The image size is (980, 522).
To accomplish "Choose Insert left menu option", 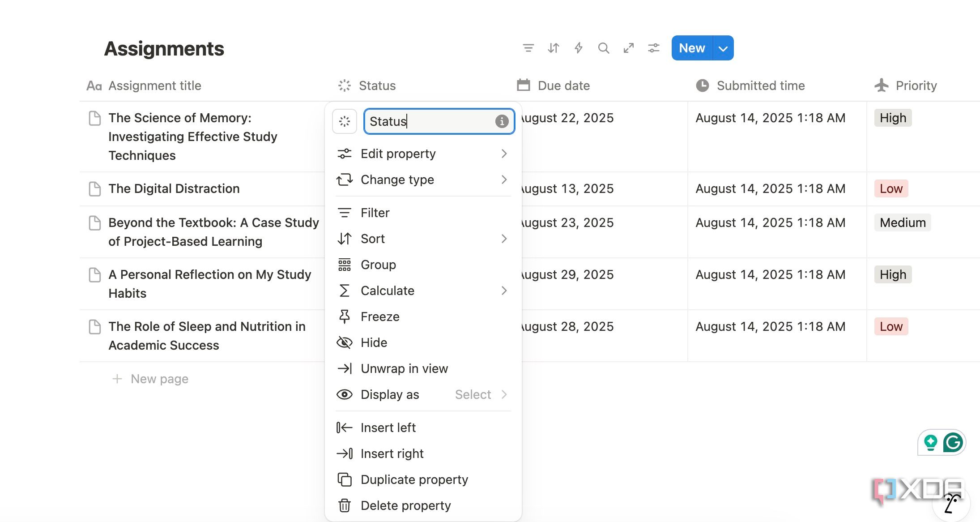I will click(423, 428).
